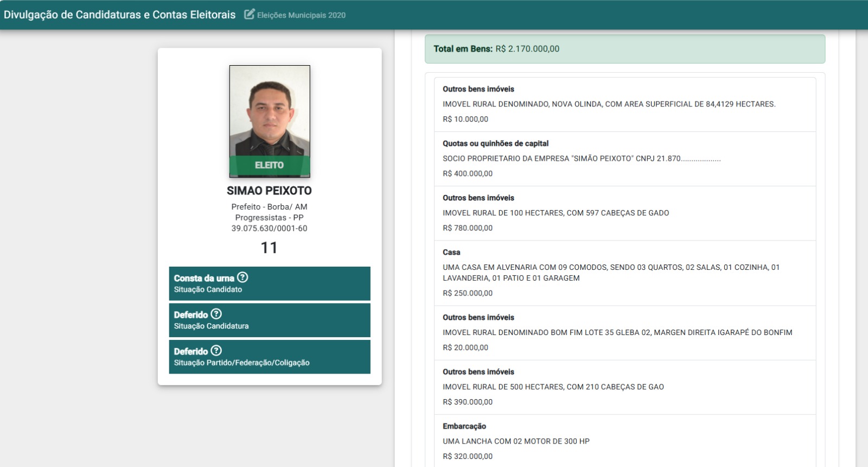868x467 pixels.
Task: Select the Casa asset entry
Action: [625, 273]
